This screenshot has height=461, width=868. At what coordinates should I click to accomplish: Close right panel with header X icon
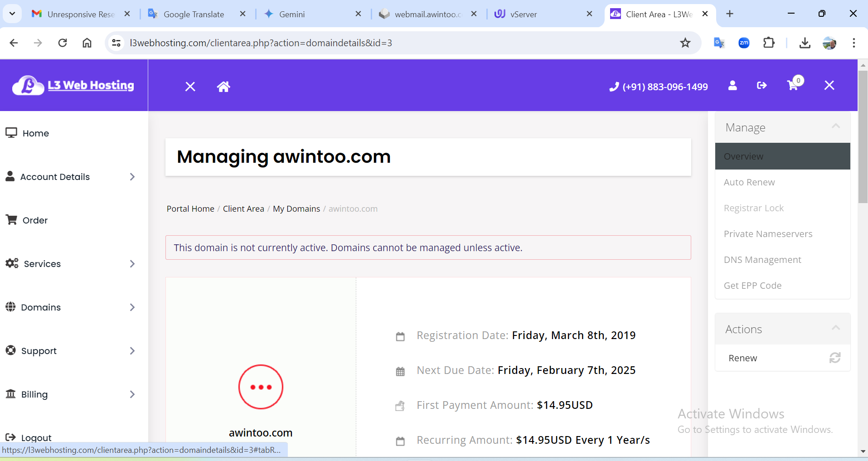tap(829, 85)
